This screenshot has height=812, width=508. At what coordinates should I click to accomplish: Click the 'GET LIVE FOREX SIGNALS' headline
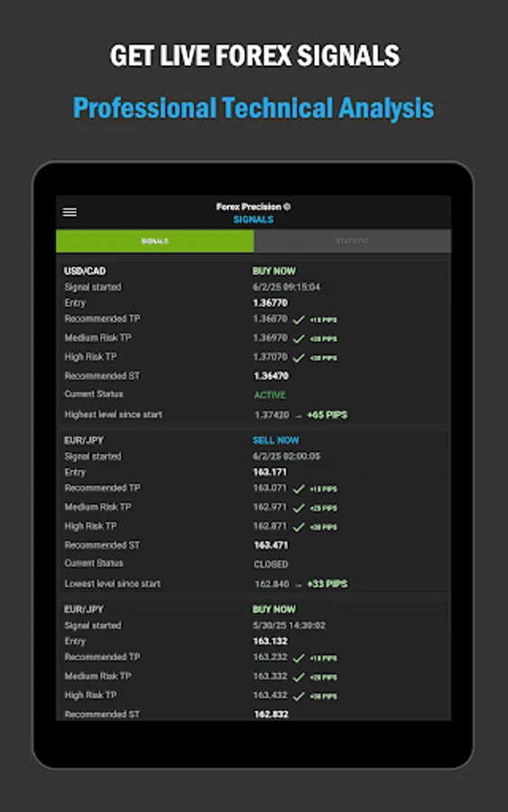254,56
